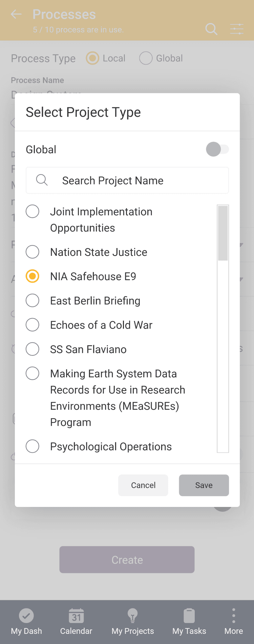Open My Projects lightbulb icon
This screenshot has height=644, width=254.
coord(132,616)
